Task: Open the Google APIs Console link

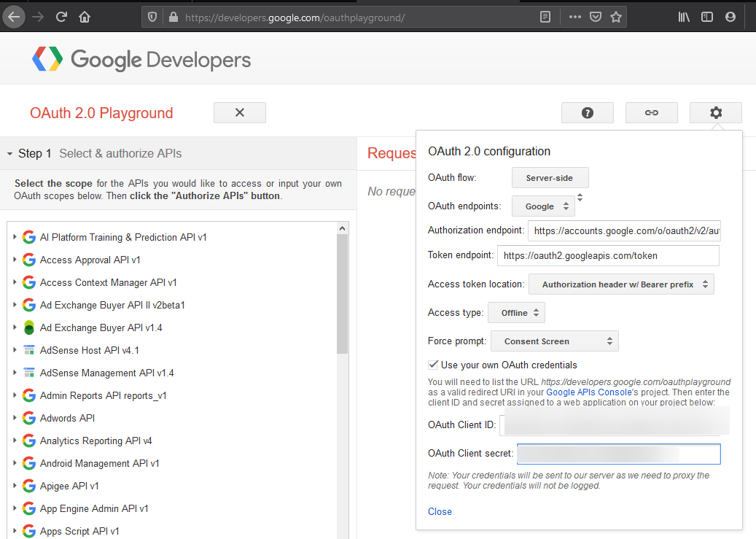Action: [x=589, y=392]
